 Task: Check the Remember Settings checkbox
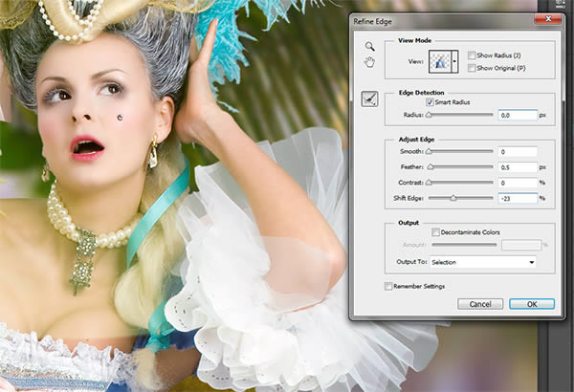[x=388, y=286]
